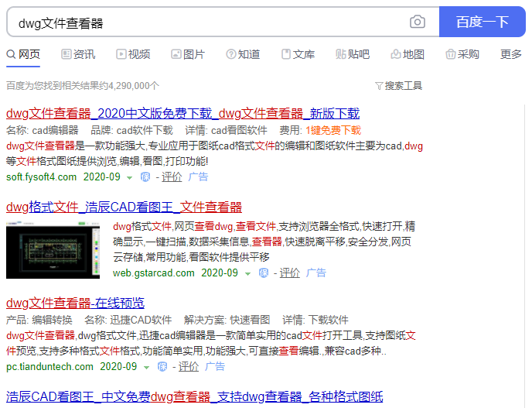Image resolution: width=532 pixels, height=408 pixels.
Task: Switch to the 文库 tab
Action: tap(298, 54)
